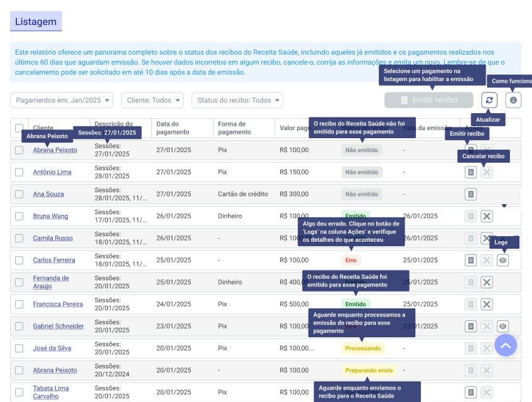Emit receipt for Tabata Lima Carvalho
The image size is (532, 402).
470,393
